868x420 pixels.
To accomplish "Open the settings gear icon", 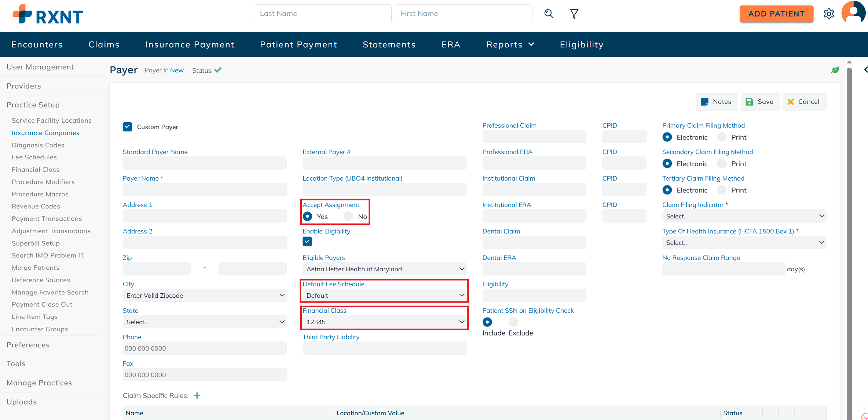I will tap(829, 14).
